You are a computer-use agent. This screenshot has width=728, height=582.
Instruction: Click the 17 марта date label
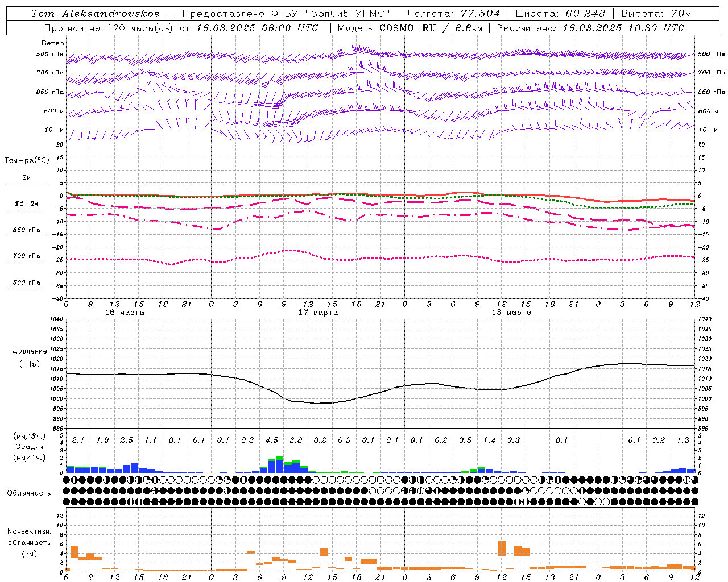318,313
